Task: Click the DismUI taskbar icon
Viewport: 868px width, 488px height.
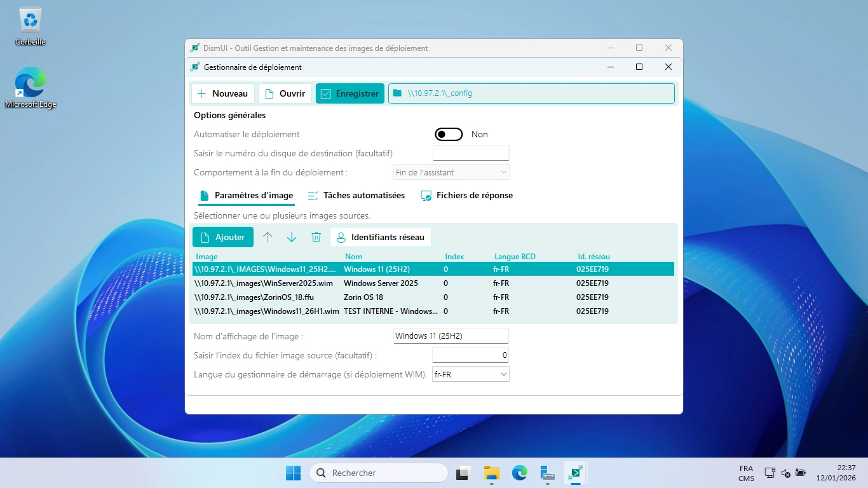Action: tap(575, 473)
